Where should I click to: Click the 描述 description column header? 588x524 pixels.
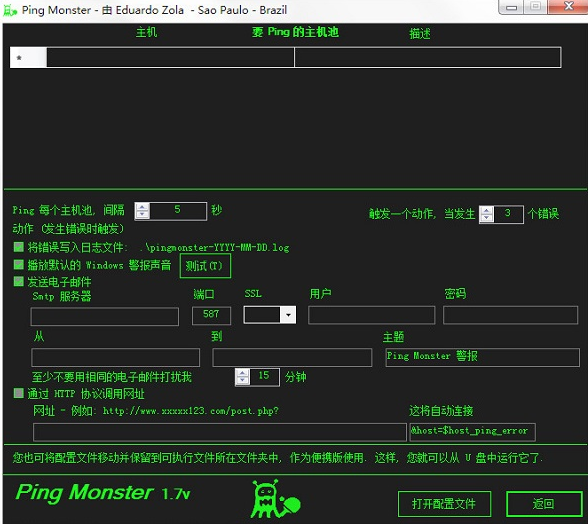tap(420, 34)
